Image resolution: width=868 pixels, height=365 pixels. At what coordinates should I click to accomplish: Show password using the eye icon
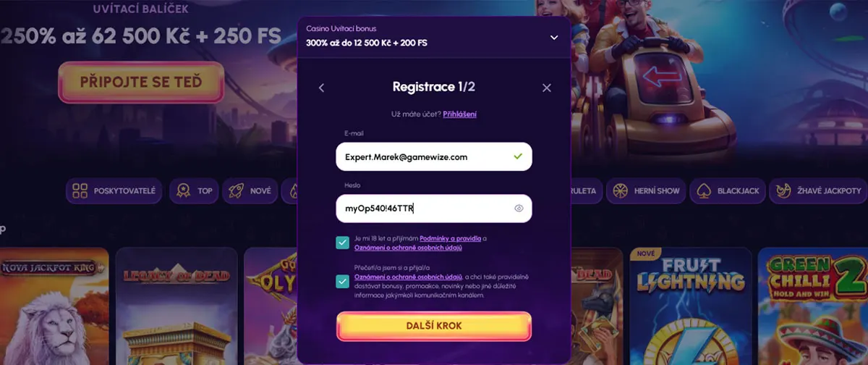tap(519, 209)
